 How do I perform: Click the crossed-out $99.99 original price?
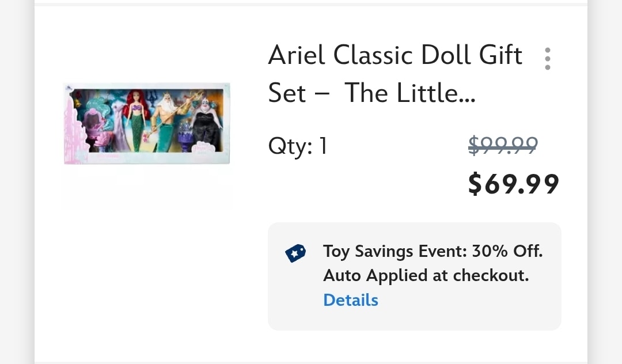(x=503, y=145)
